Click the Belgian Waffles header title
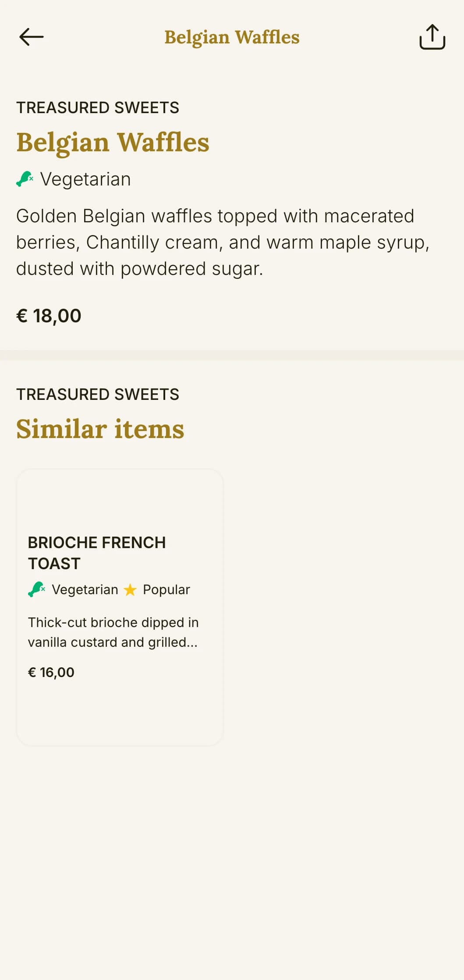The width and height of the screenshot is (464, 980). [x=232, y=37]
